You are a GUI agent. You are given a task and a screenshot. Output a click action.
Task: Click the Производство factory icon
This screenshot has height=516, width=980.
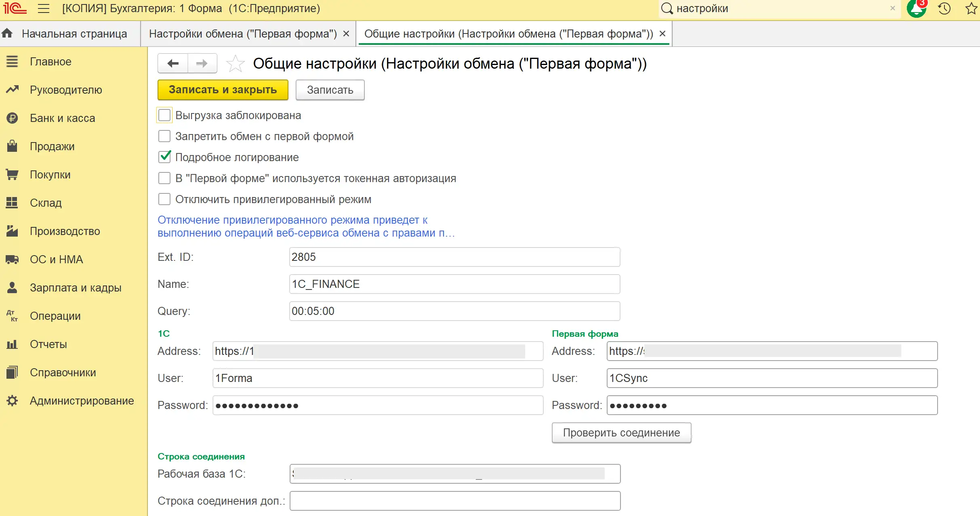click(x=12, y=231)
